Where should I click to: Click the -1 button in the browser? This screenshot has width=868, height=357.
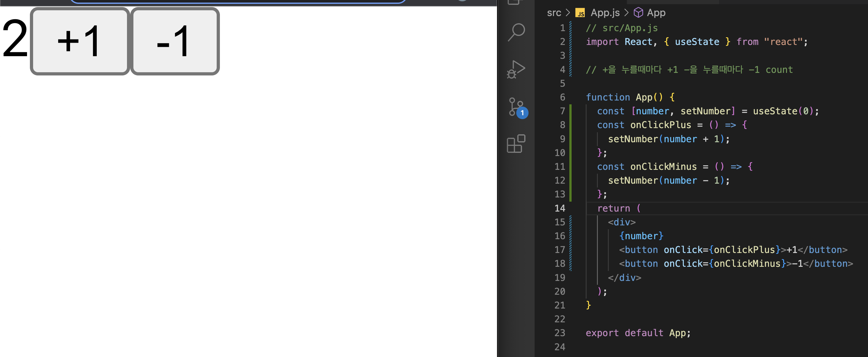[175, 41]
